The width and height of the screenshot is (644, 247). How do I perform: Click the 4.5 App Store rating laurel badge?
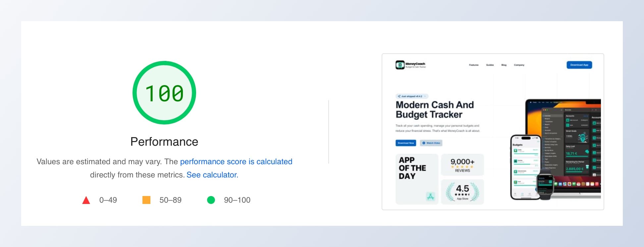(462, 192)
